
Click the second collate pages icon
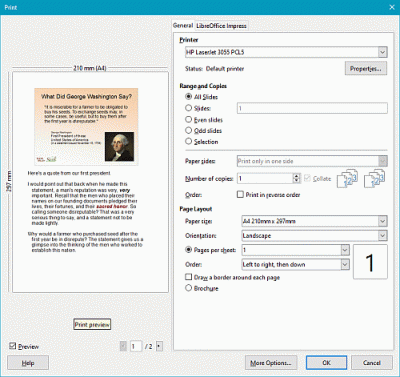point(374,178)
